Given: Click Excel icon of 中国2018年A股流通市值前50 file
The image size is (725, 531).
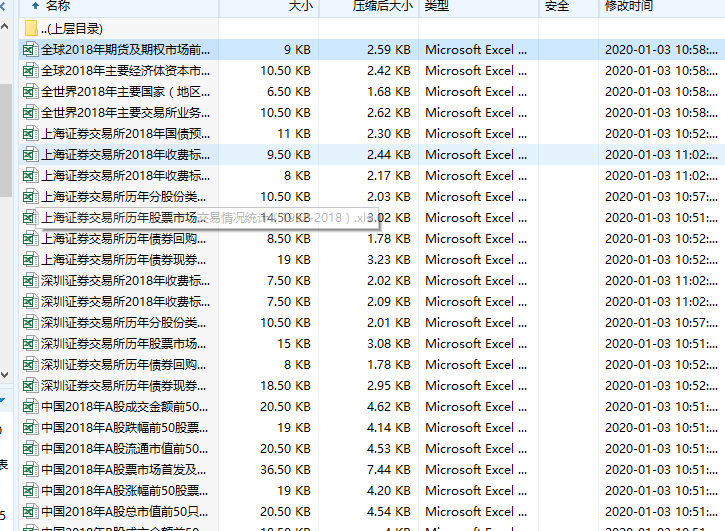Looking at the screenshot, I should [x=31, y=449].
